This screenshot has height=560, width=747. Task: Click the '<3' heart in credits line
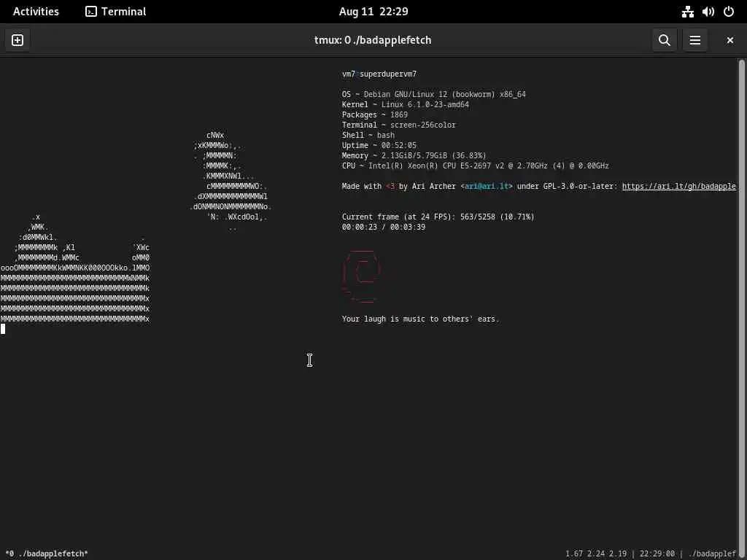pyautogui.click(x=390, y=186)
